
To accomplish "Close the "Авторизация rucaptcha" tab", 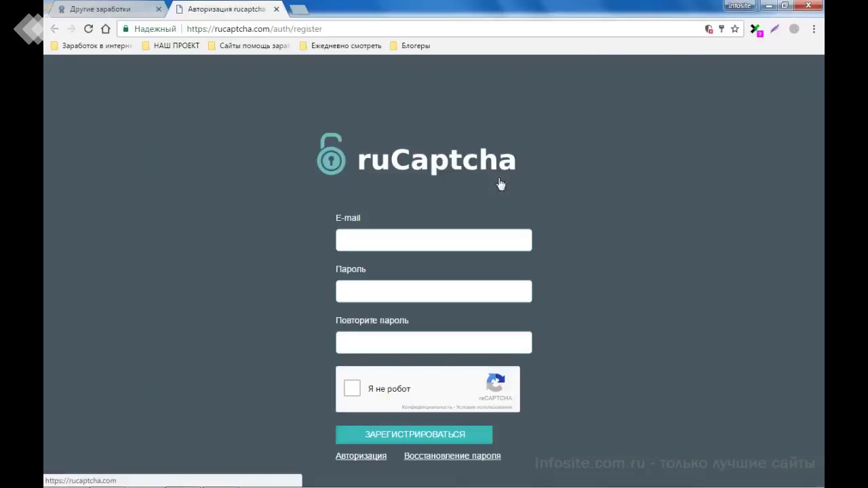I will (x=276, y=9).
